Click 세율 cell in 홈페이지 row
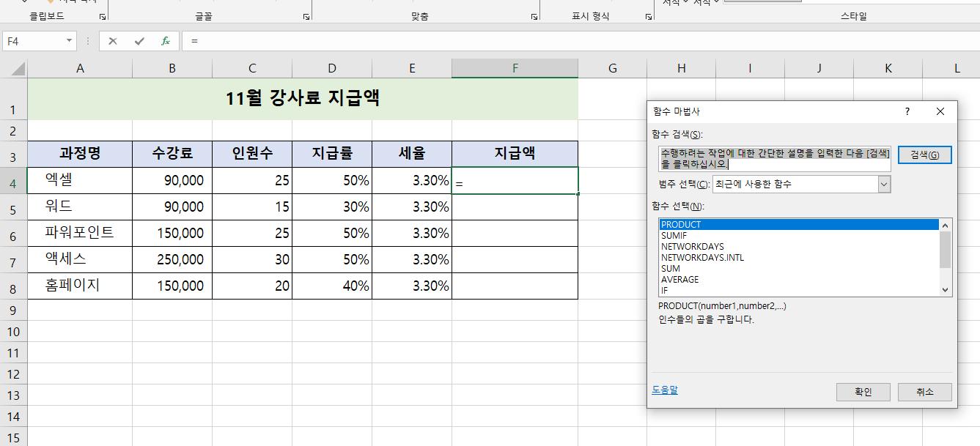980x446 pixels. tap(412, 286)
